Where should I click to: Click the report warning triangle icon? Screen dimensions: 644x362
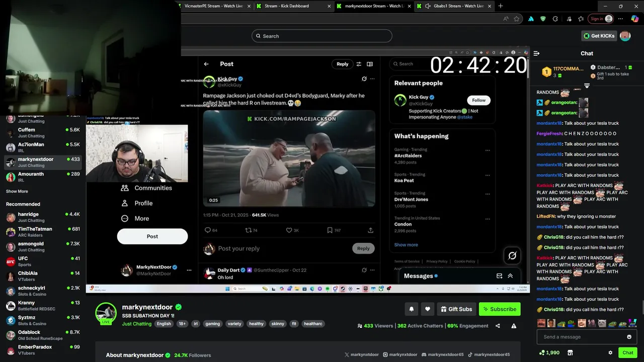pyautogui.click(x=514, y=326)
